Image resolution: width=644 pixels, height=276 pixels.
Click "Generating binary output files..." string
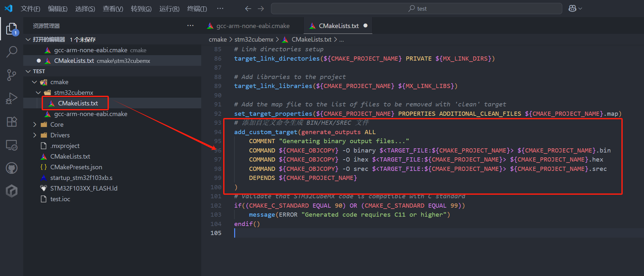[x=344, y=141]
